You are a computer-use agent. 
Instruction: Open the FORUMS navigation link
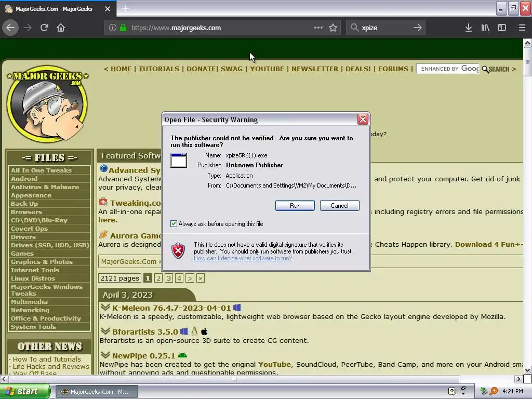(393, 69)
